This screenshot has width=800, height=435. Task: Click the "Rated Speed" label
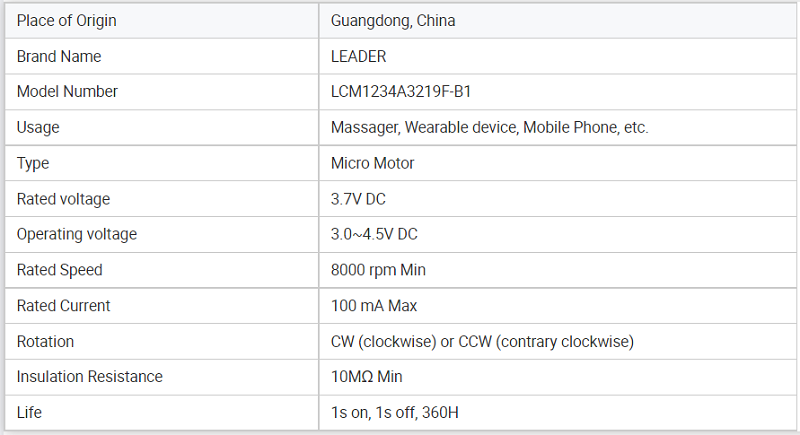[x=60, y=270]
